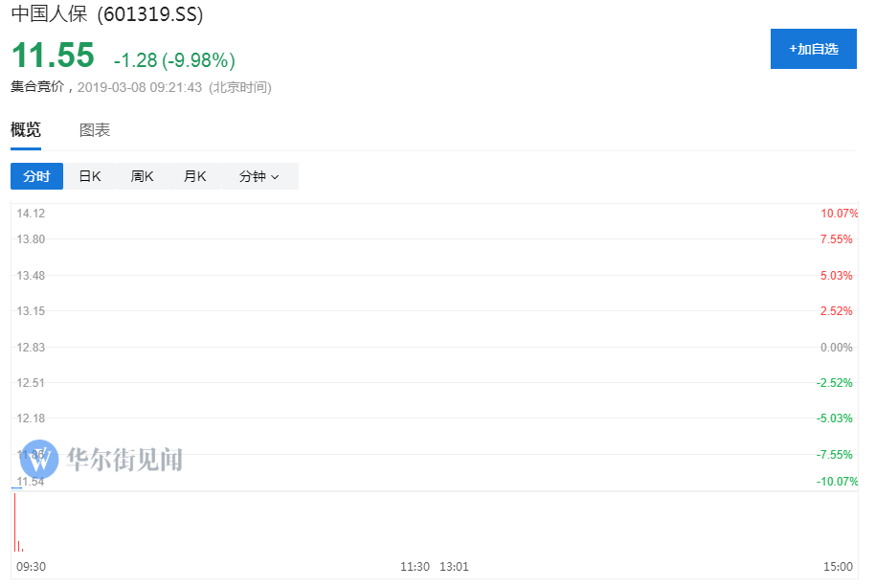The width and height of the screenshot is (876, 588).
Task: Click the chevron arrow beside 分钟
Action: [276, 177]
